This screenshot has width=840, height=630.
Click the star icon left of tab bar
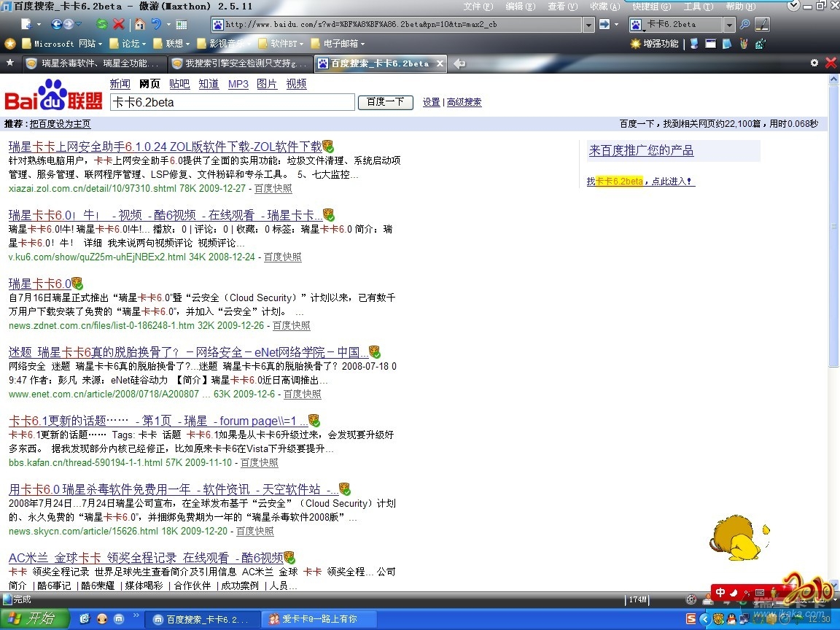(x=9, y=63)
